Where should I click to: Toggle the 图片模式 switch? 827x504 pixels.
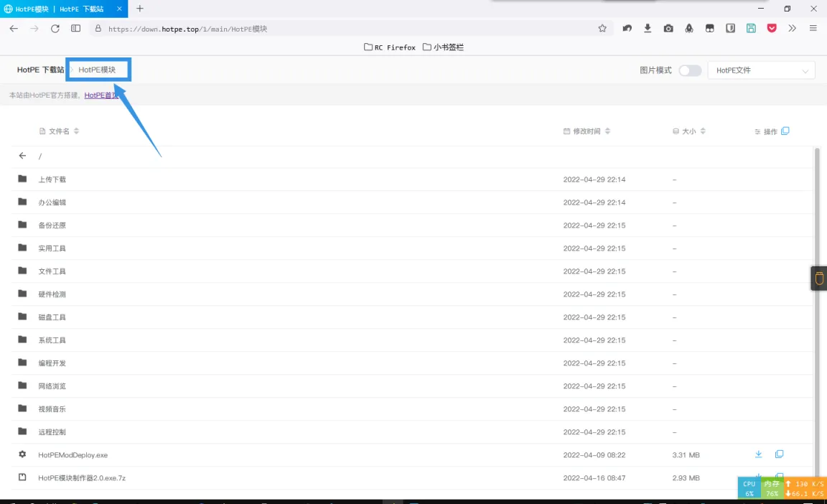(x=690, y=70)
